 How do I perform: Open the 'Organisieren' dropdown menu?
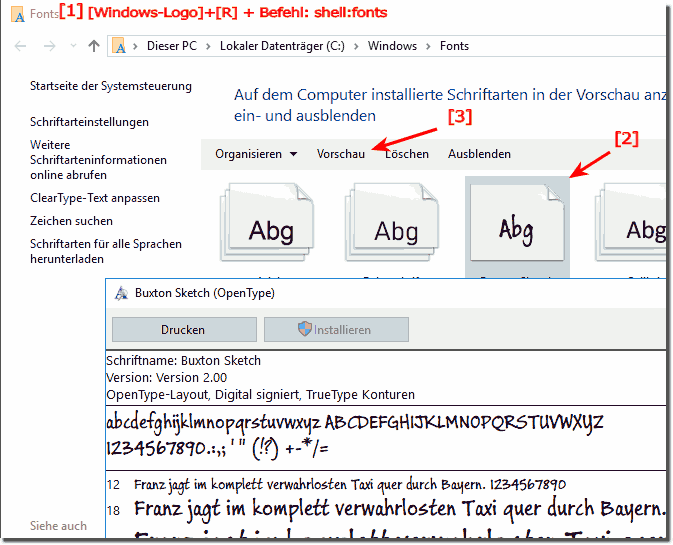click(x=256, y=154)
